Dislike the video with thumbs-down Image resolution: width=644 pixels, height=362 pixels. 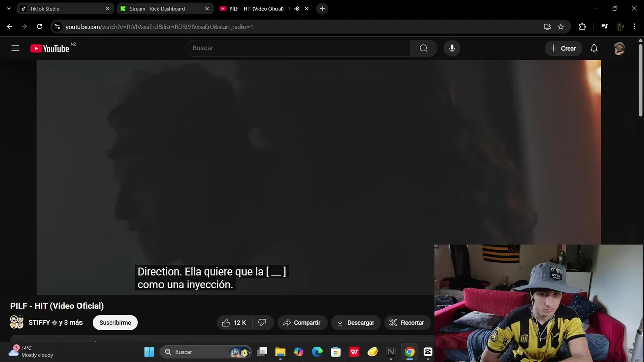point(262,323)
